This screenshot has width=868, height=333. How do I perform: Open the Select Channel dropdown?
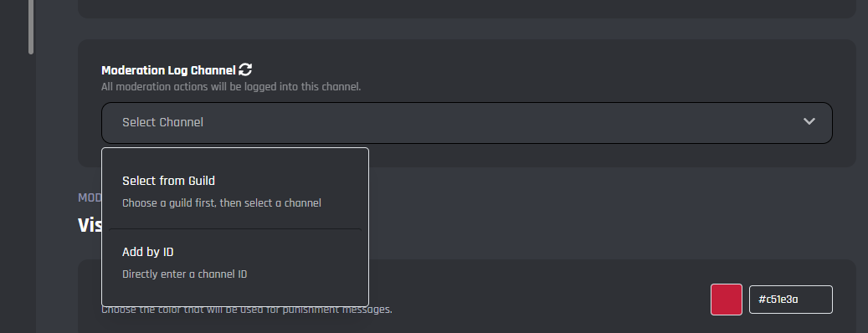coord(467,123)
